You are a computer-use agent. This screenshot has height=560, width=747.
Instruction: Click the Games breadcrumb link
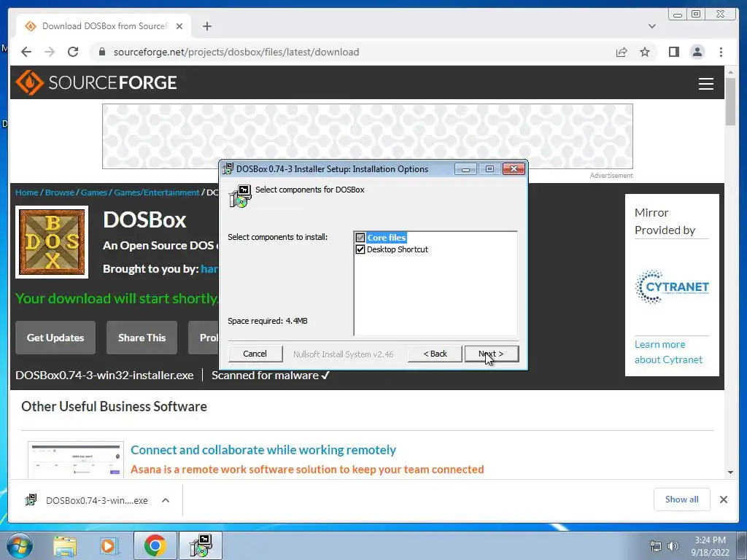[x=94, y=192]
